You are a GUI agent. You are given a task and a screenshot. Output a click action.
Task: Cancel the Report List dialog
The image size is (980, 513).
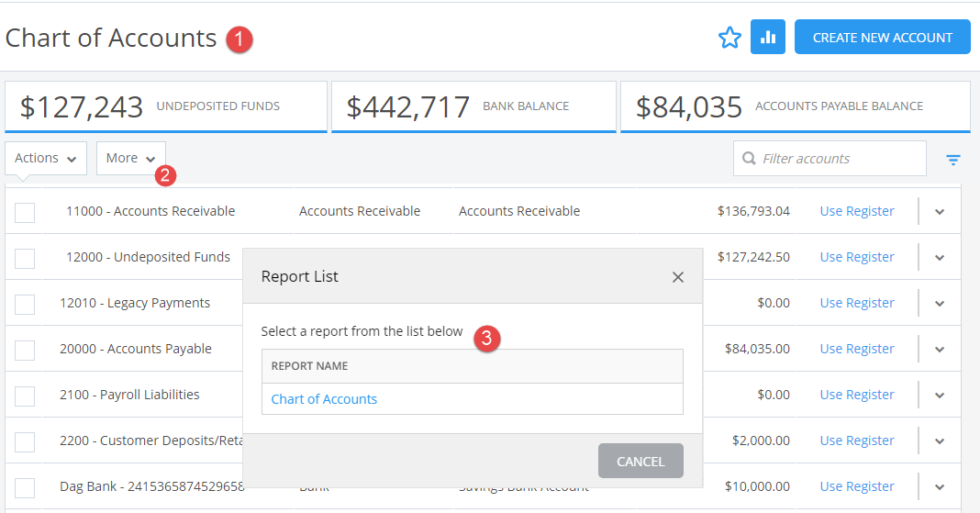pyautogui.click(x=640, y=461)
